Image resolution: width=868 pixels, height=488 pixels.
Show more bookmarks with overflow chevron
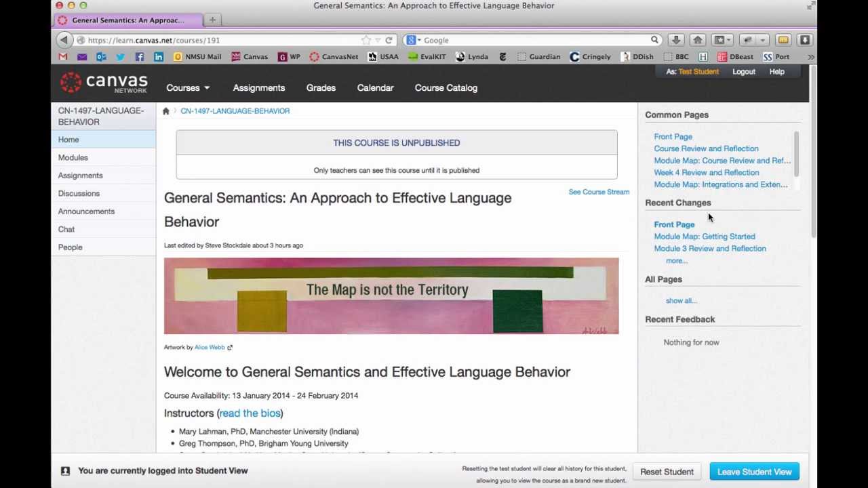810,57
